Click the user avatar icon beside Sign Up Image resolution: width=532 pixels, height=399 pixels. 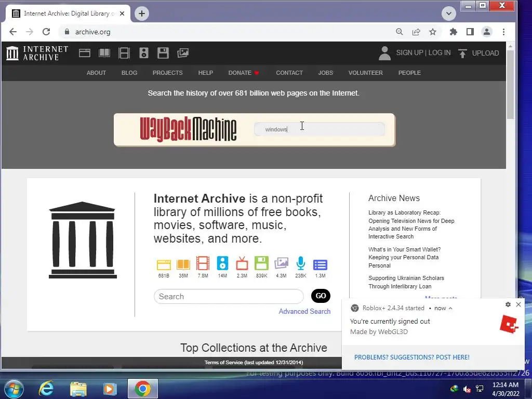pyautogui.click(x=384, y=54)
